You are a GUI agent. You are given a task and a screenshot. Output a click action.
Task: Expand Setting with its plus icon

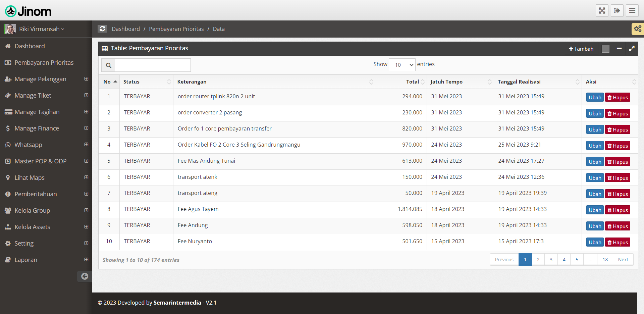(86, 243)
